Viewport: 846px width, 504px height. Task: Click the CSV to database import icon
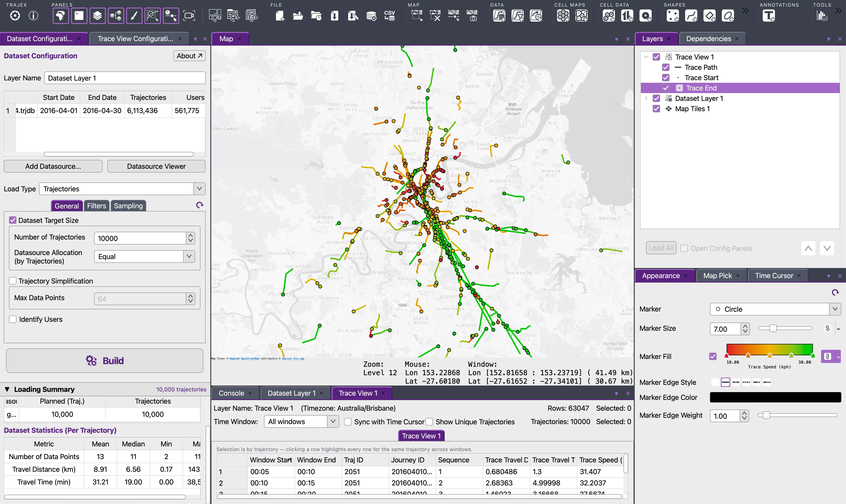[390, 16]
